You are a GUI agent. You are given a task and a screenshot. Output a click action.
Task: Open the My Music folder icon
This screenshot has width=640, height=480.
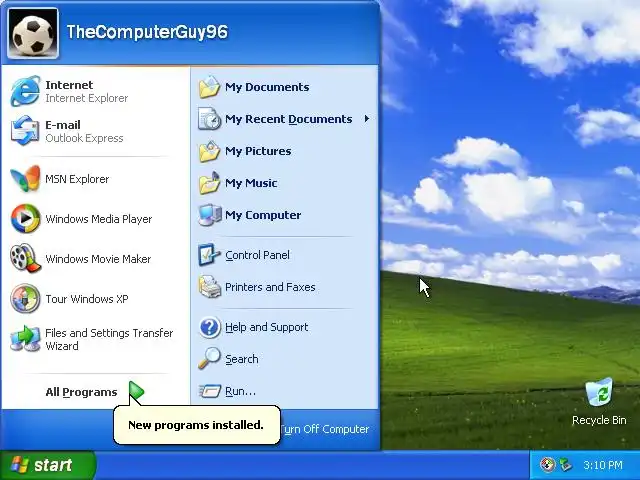tap(209, 183)
